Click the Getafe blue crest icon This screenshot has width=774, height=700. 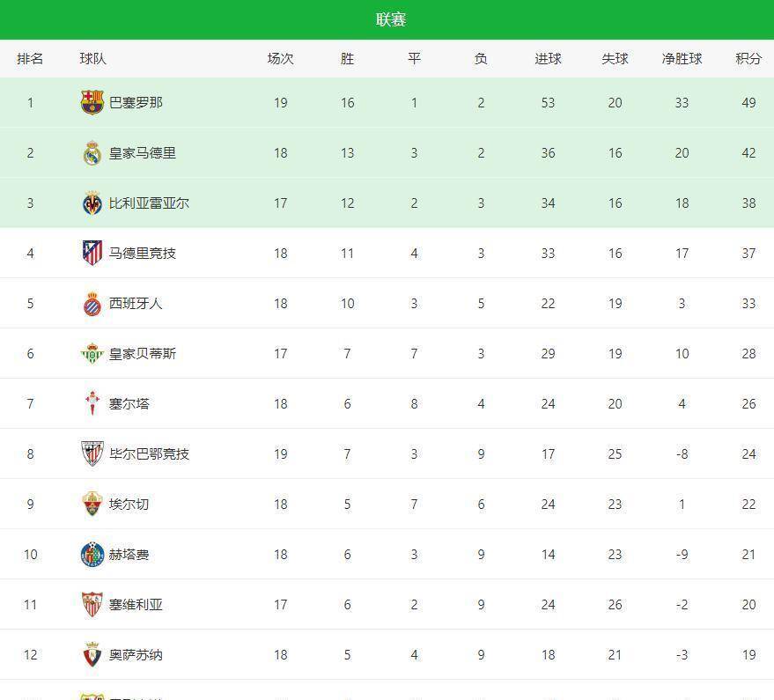point(92,555)
